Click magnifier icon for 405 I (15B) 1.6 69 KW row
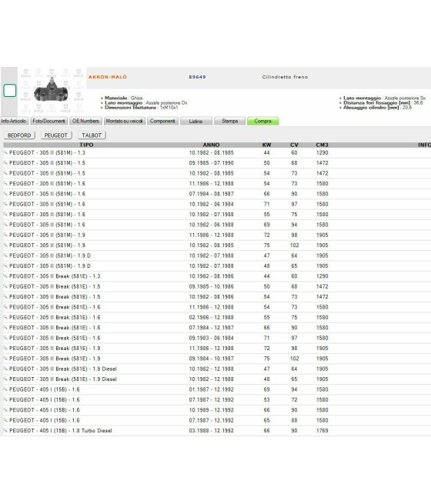 tap(5, 389)
